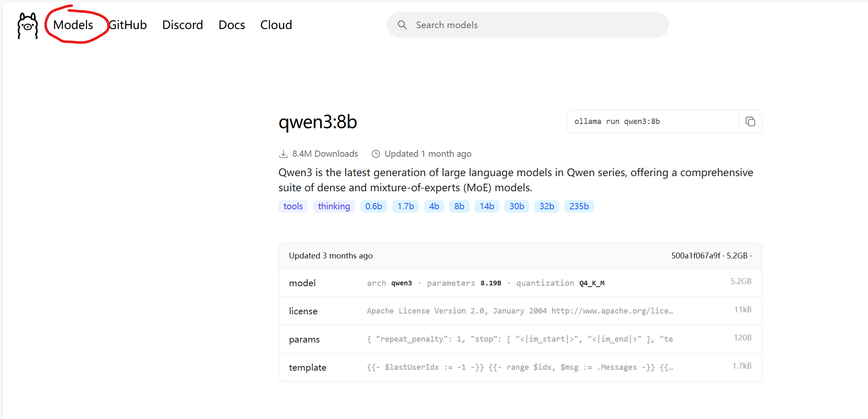Choose the 14b size tag
The image size is (868, 419).
487,206
